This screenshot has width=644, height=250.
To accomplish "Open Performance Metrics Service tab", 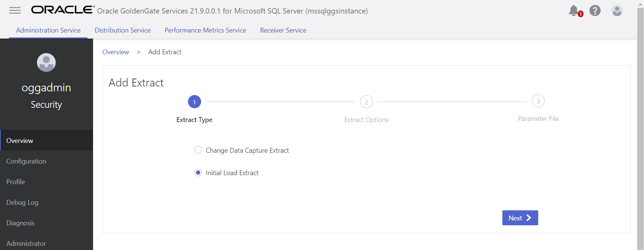I will point(205,30).
